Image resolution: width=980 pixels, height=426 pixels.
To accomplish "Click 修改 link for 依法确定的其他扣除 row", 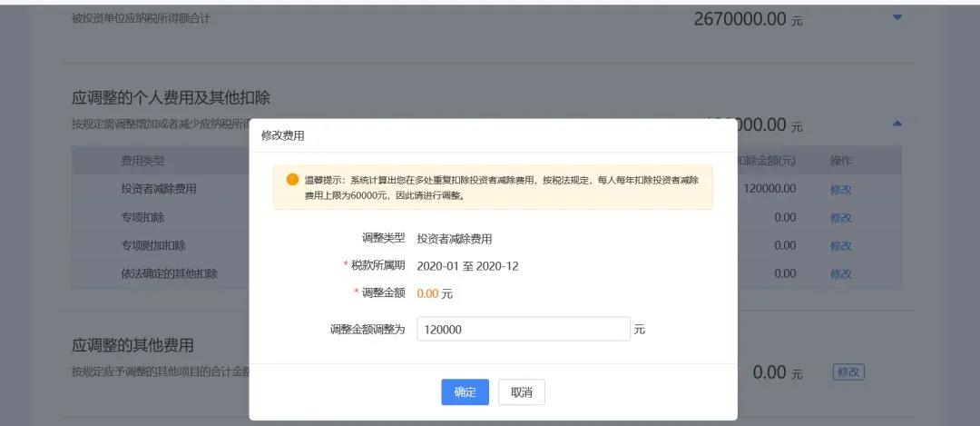I will tap(840, 274).
